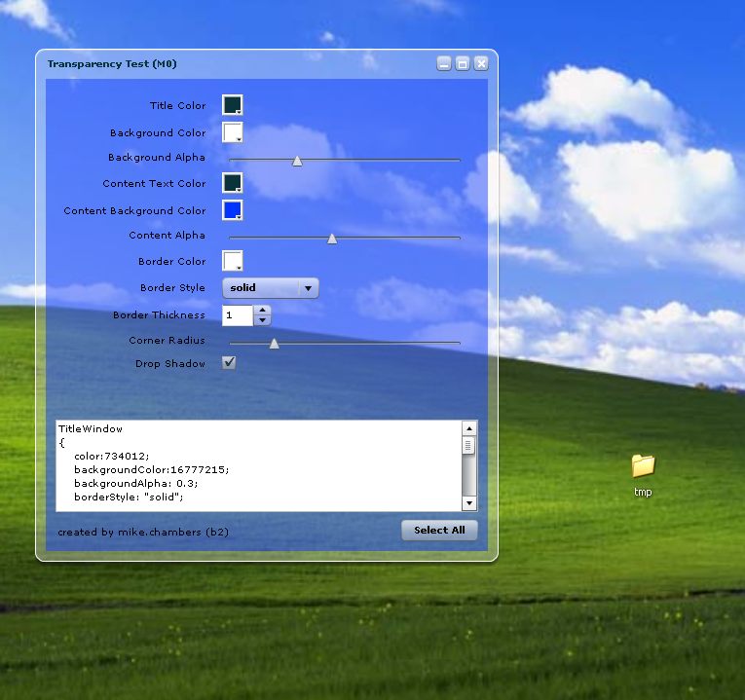Click the Background Alpha slider thumb
745x700 pixels.
coord(297,161)
